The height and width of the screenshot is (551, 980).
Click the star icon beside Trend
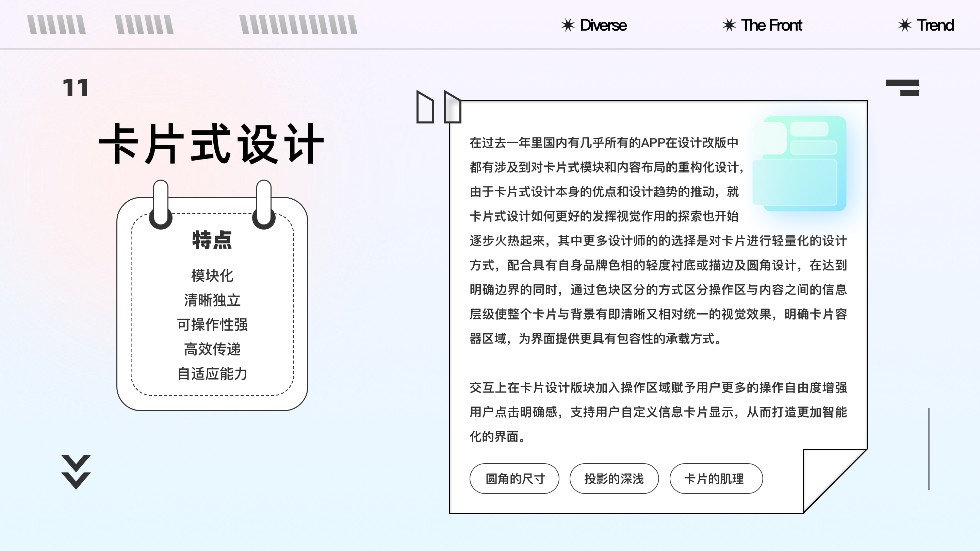pos(905,26)
